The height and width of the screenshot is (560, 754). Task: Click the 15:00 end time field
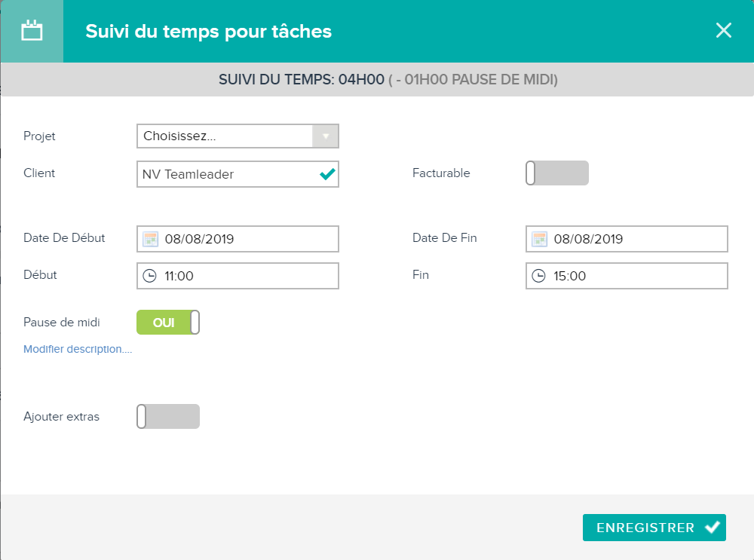(627, 276)
